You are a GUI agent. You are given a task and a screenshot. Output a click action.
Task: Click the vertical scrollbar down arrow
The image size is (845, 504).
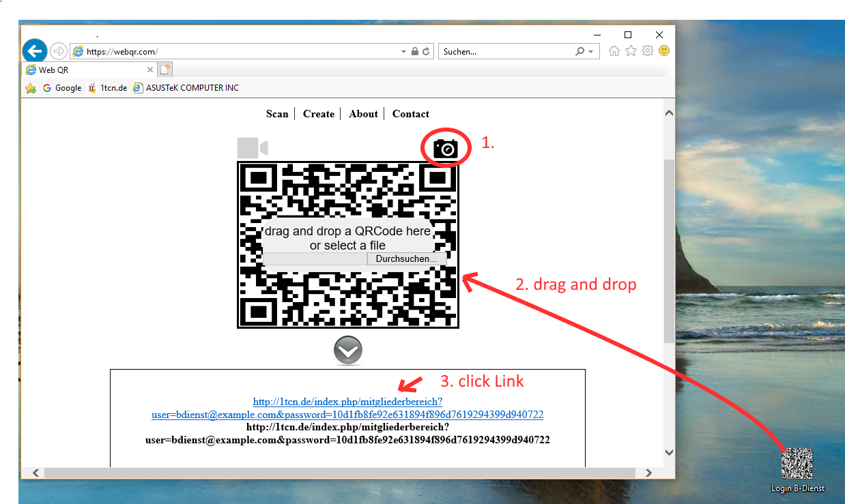click(x=669, y=452)
